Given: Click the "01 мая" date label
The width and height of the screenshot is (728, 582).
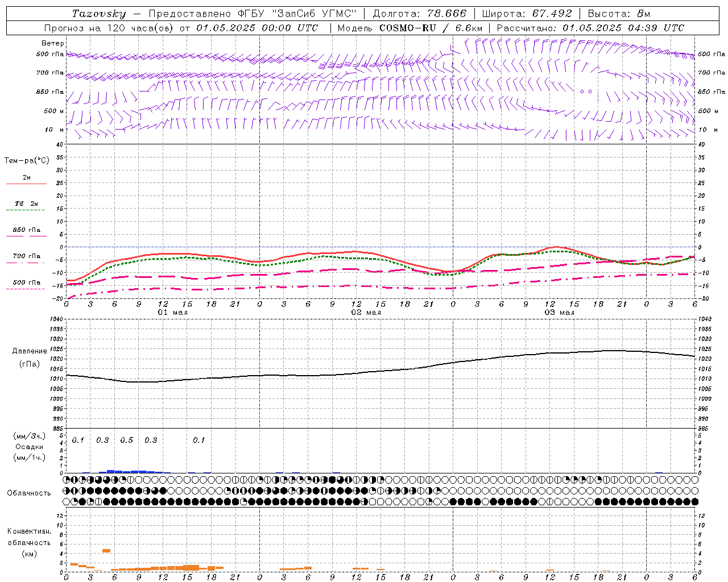Looking at the screenshot, I should click(173, 313).
